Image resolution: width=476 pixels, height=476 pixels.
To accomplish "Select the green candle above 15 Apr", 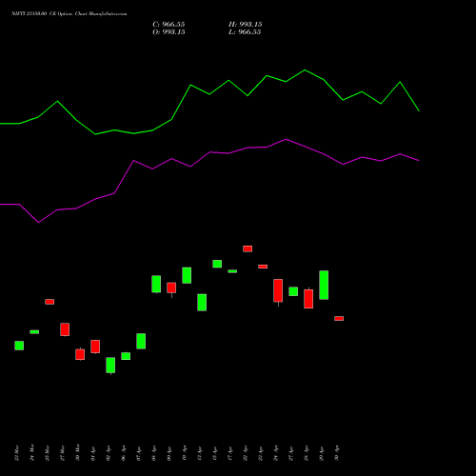I will 217,264.
